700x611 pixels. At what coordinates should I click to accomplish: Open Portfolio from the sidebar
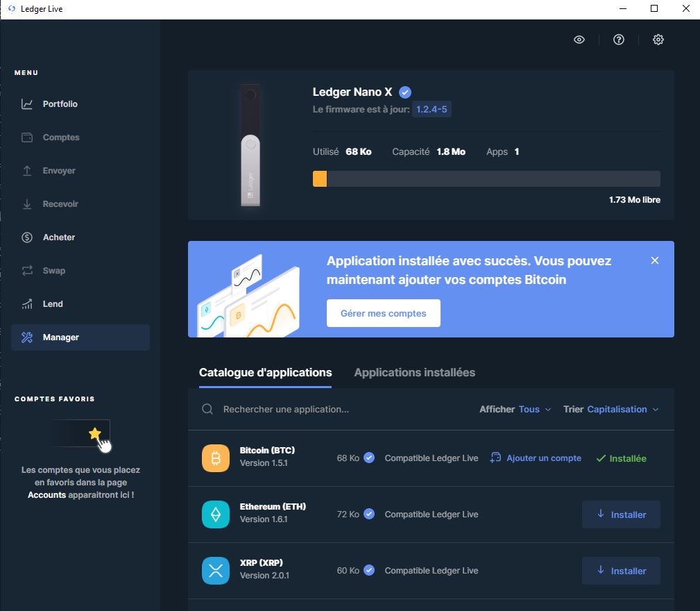point(80,104)
